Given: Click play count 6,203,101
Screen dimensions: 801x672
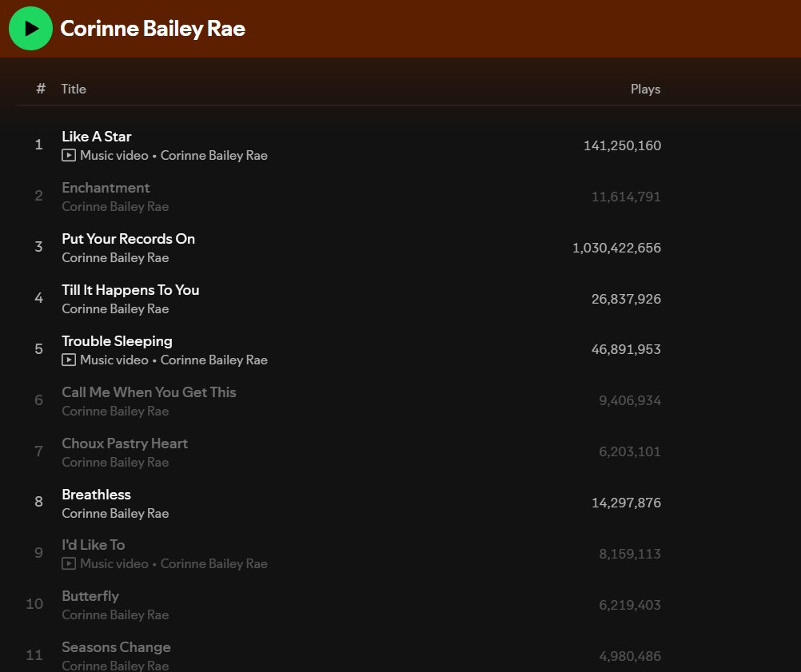Looking at the screenshot, I should 630,451.
